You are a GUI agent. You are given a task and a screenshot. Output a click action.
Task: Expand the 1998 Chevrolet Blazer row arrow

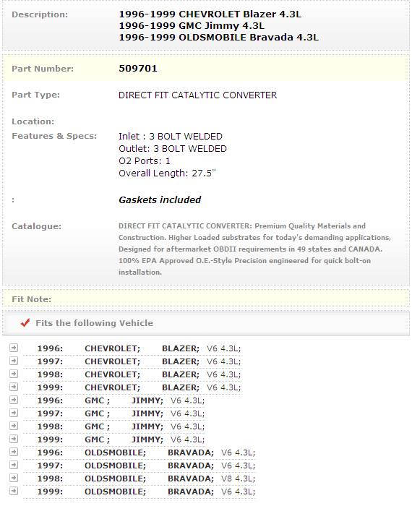tap(14, 374)
